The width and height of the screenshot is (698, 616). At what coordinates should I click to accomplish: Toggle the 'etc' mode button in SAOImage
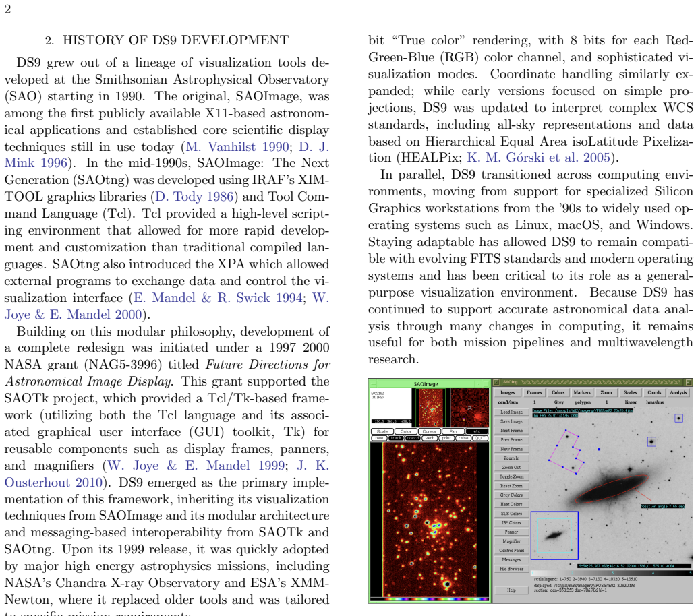pyautogui.click(x=477, y=431)
